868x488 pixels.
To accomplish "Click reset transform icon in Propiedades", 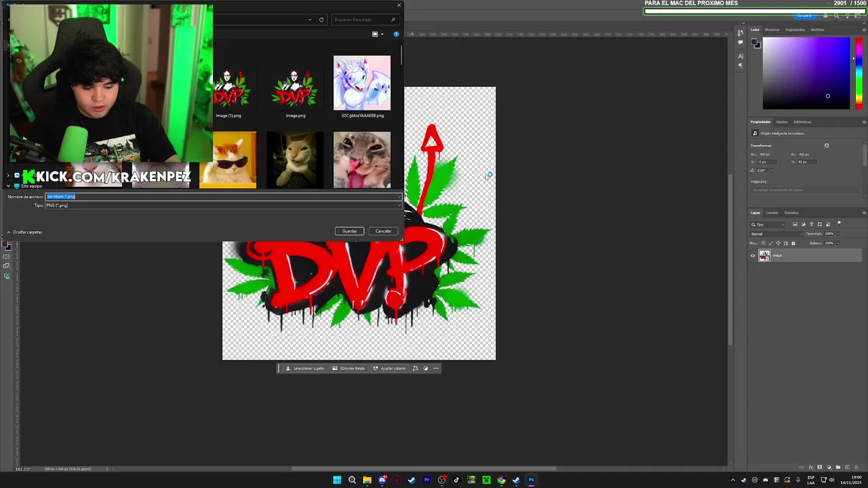I will (x=827, y=146).
